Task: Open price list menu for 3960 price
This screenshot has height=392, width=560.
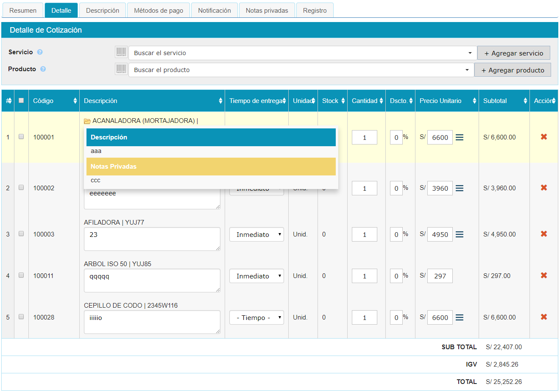Action: click(x=460, y=188)
